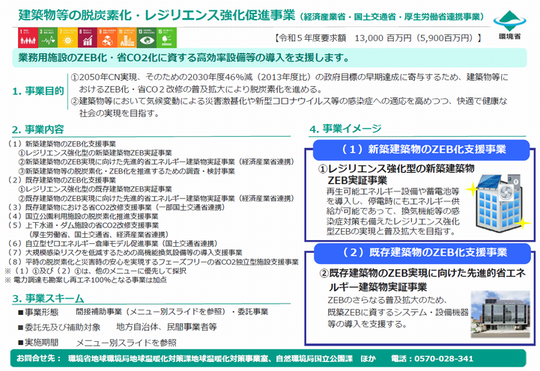Select heading 2. 事業内容
This screenshot has width=540, height=371.
pyautogui.click(x=38, y=130)
